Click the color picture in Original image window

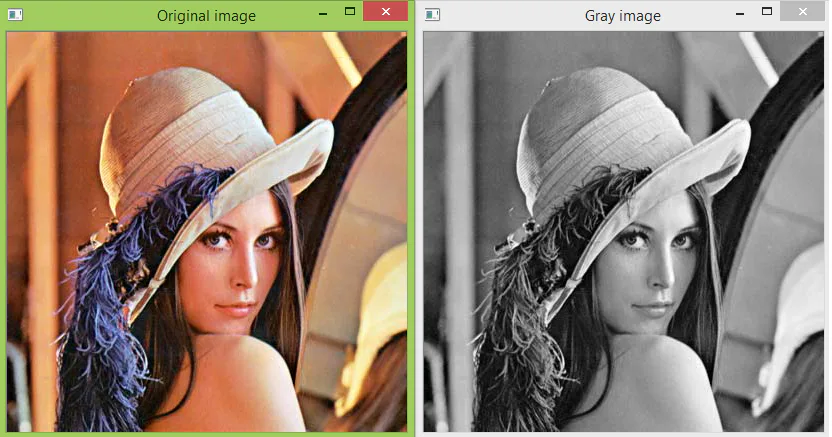207,232
